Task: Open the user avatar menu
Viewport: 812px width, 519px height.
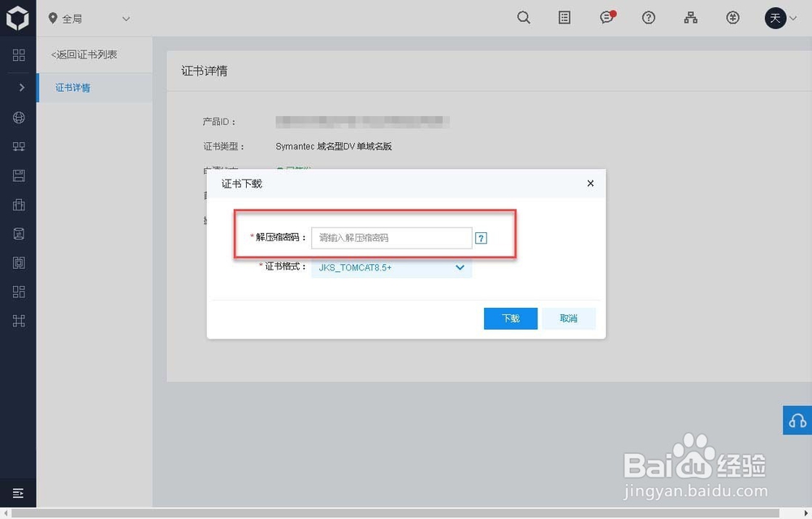Action: [x=775, y=18]
